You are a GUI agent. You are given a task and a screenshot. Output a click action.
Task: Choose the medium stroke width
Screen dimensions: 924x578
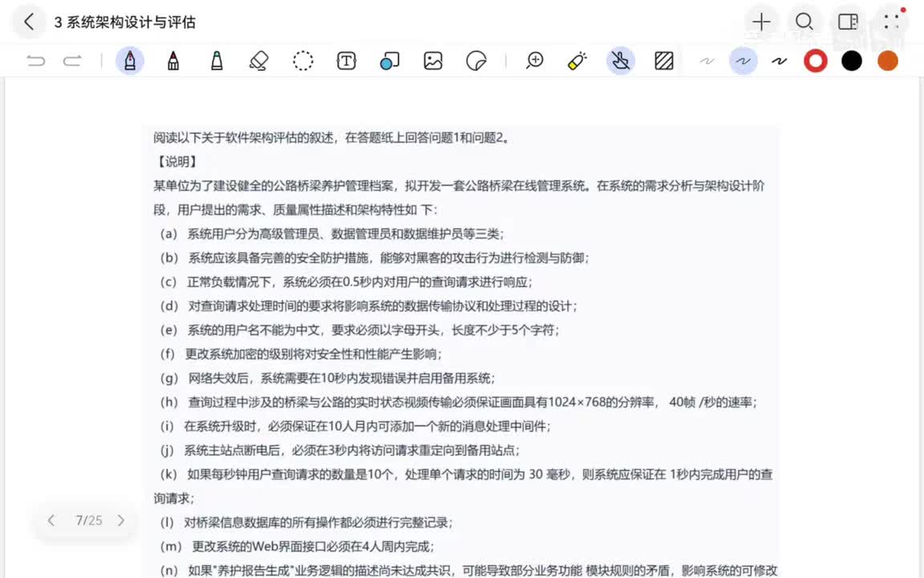tap(743, 61)
